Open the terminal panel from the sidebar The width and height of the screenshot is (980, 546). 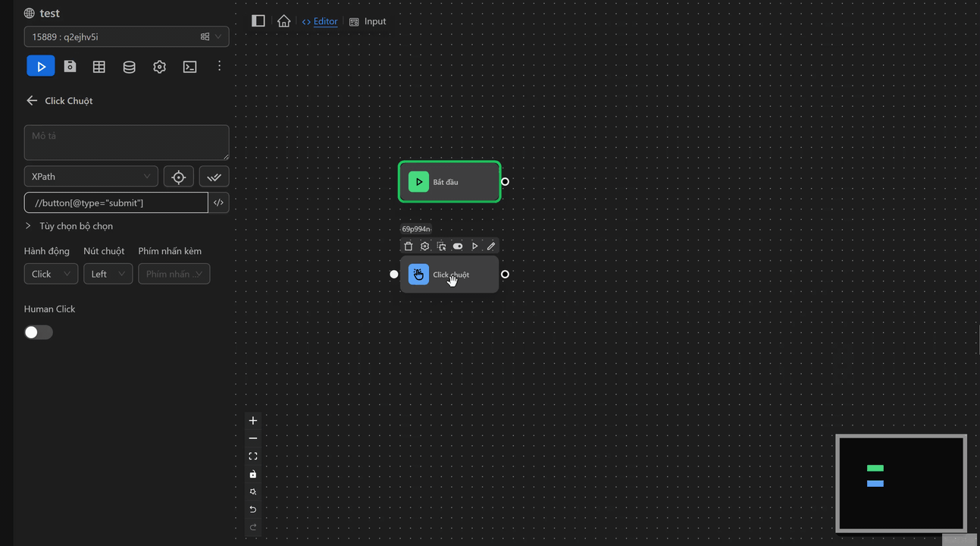tap(189, 67)
